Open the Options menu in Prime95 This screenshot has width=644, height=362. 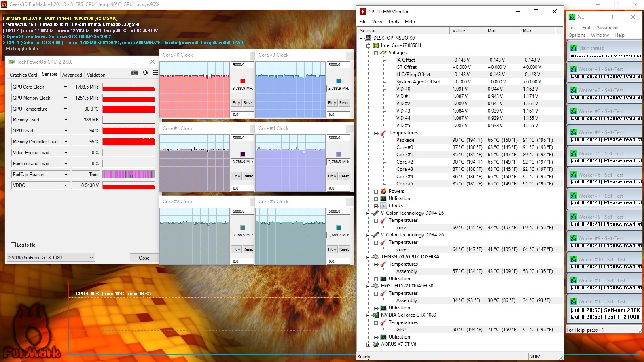pyautogui.click(x=577, y=35)
